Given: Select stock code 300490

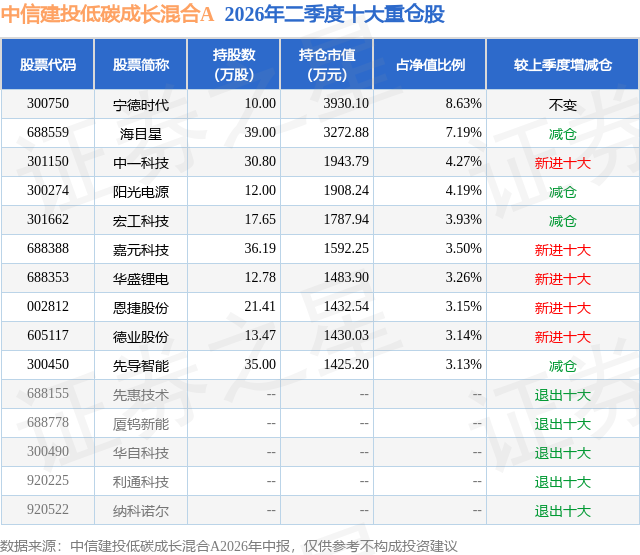Looking at the screenshot, I should tap(48, 451).
